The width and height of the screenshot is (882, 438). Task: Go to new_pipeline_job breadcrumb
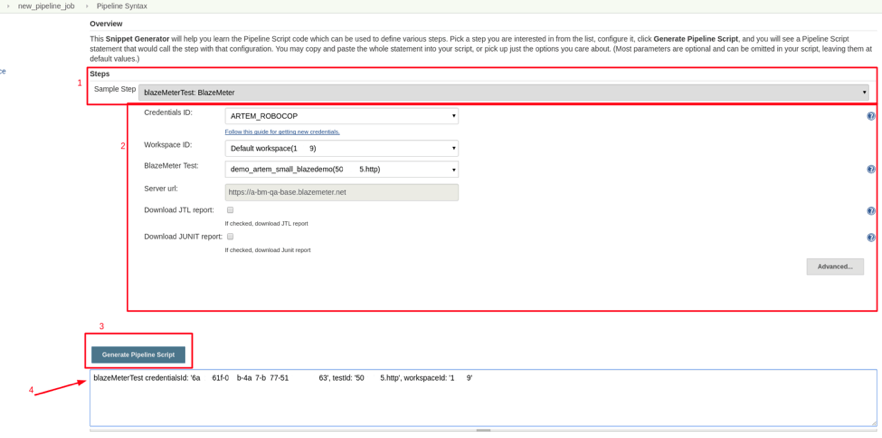(46, 6)
